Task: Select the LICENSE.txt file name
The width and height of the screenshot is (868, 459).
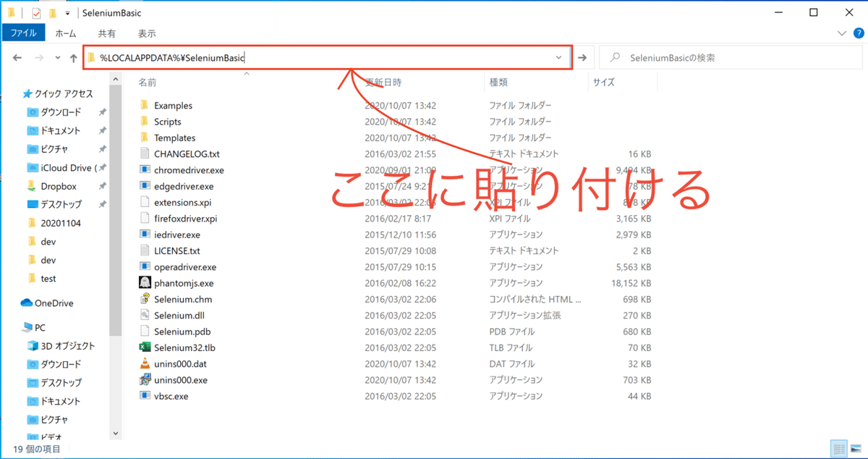Action: (x=177, y=250)
